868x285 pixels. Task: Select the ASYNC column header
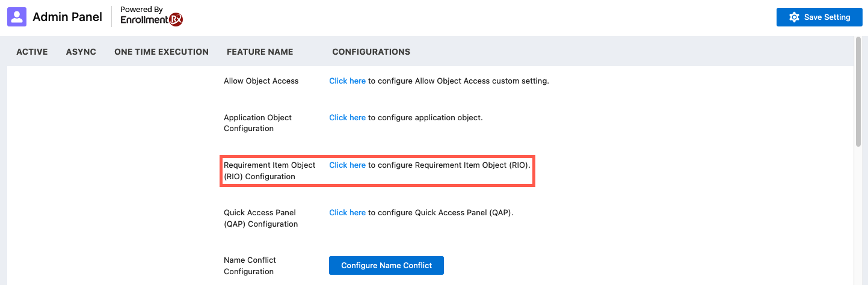pyautogui.click(x=81, y=52)
